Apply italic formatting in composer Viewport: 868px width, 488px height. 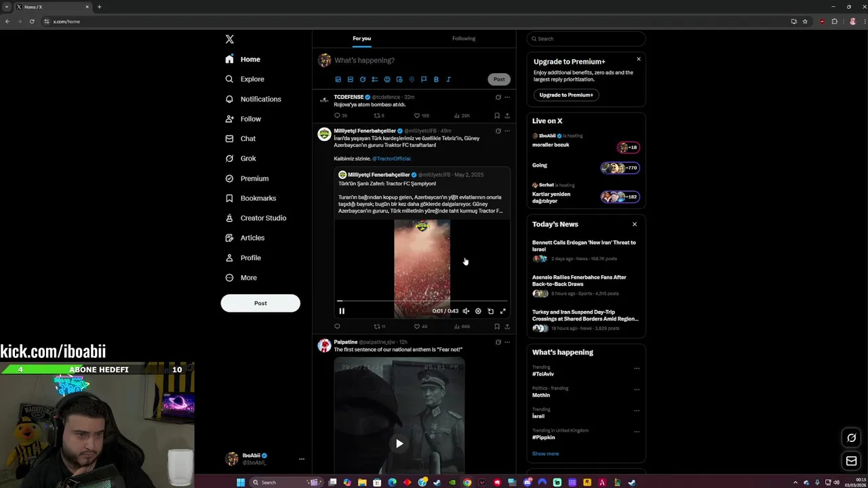pyautogui.click(x=448, y=79)
